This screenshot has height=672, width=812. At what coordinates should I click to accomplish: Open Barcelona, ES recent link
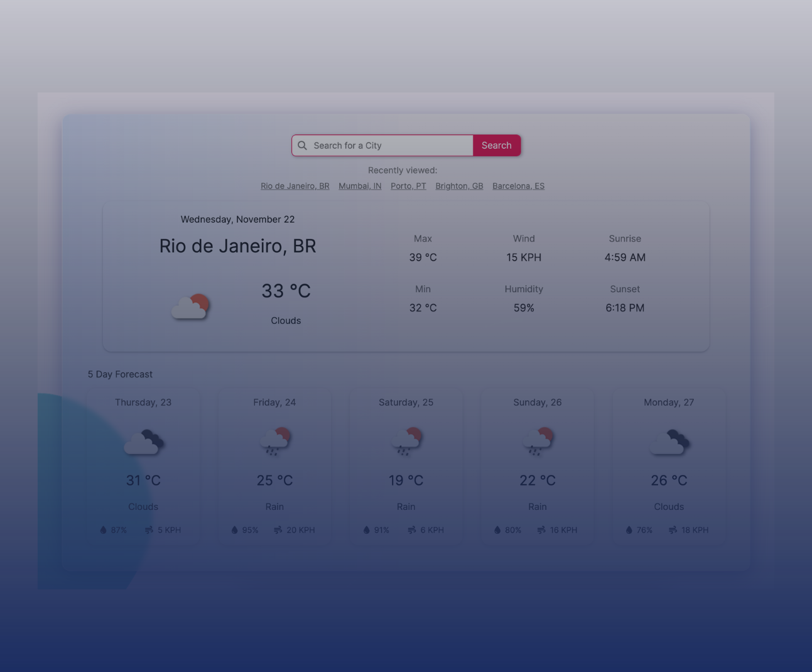tap(519, 186)
